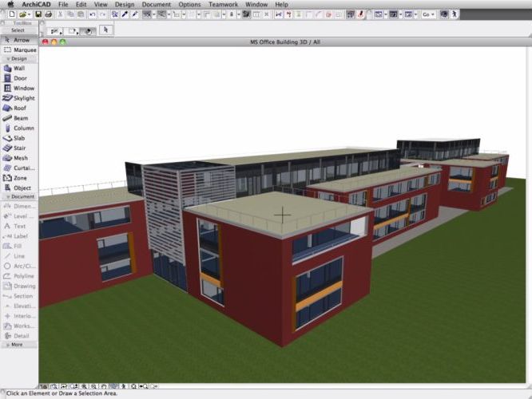
Task: Click the arrow pointer button in info box
Action: pyautogui.click(x=106, y=30)
